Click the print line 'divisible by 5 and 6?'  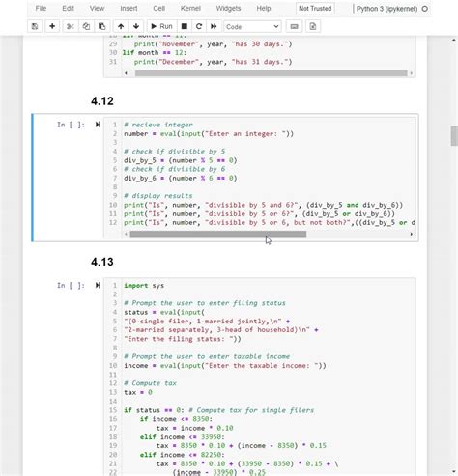(x=263, y=205)
